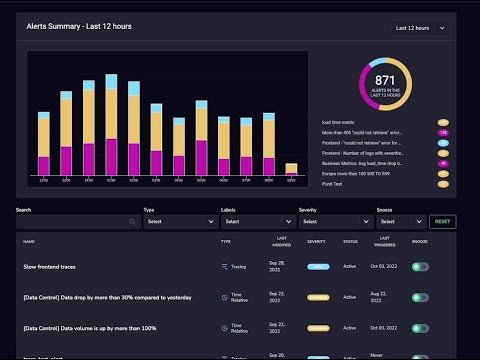Toggle snooze for Slow frontend traces
Viewport: 480px width, 360px height.
click(x=420, y=267)
